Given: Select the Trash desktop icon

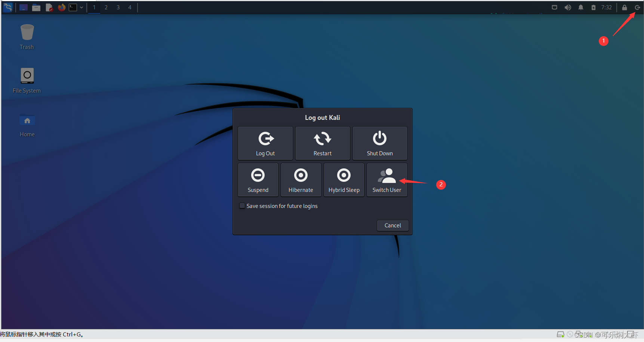Looking at the screenshot, I should 27,37.
